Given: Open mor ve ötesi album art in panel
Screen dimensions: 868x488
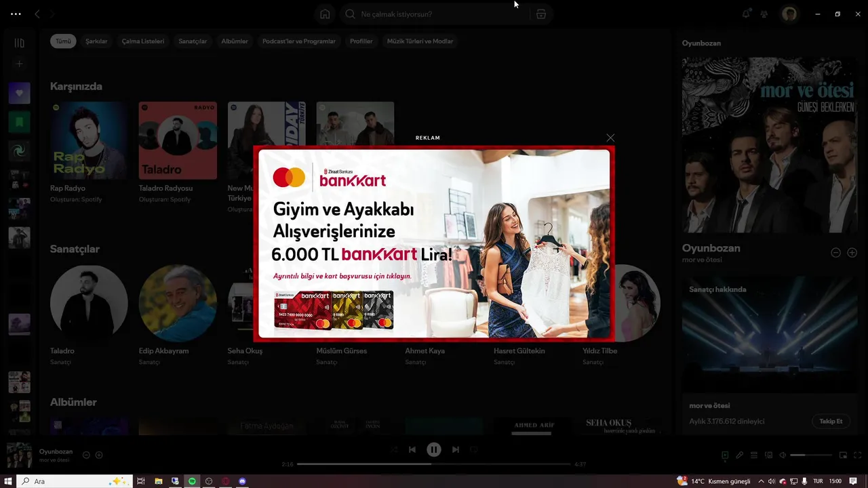Looking at the screenshot, I should point(770,145).
